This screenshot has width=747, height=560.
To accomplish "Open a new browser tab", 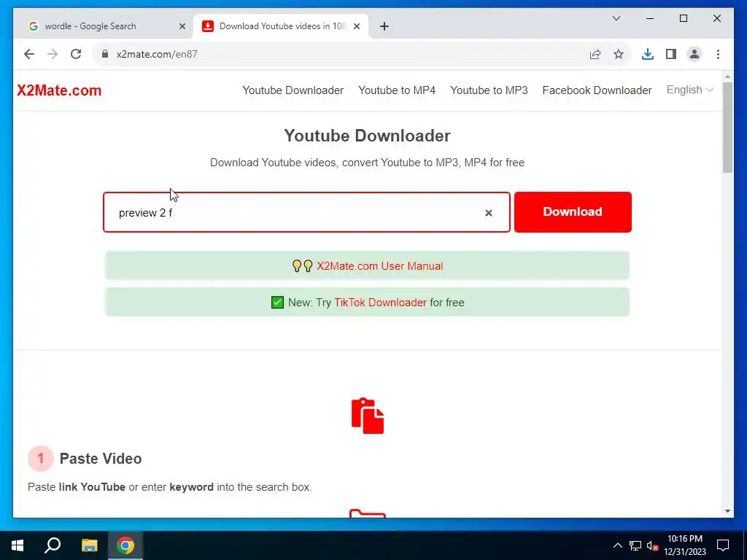I will [x=384, y=27].
